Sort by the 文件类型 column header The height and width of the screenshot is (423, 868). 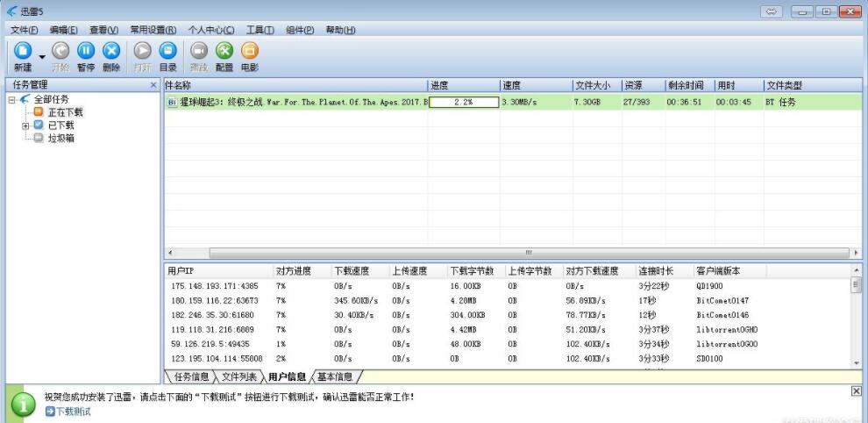(812, 85)
